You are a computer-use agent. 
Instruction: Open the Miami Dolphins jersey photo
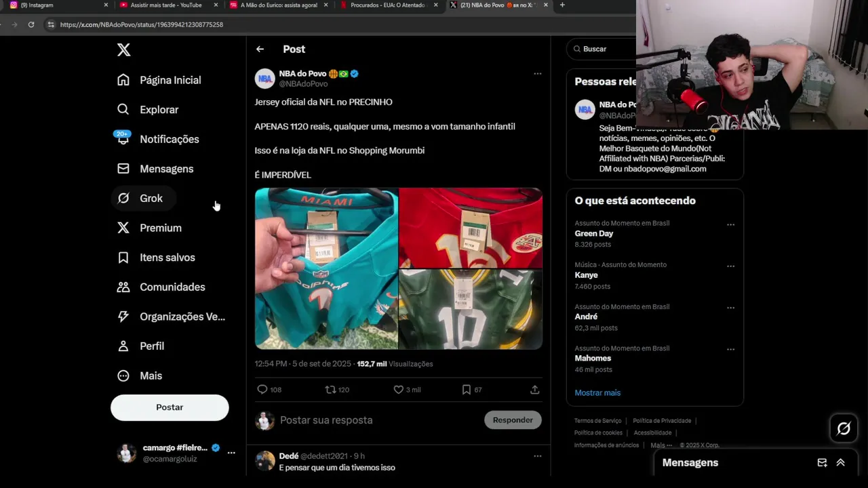click(x=326, y=268)
